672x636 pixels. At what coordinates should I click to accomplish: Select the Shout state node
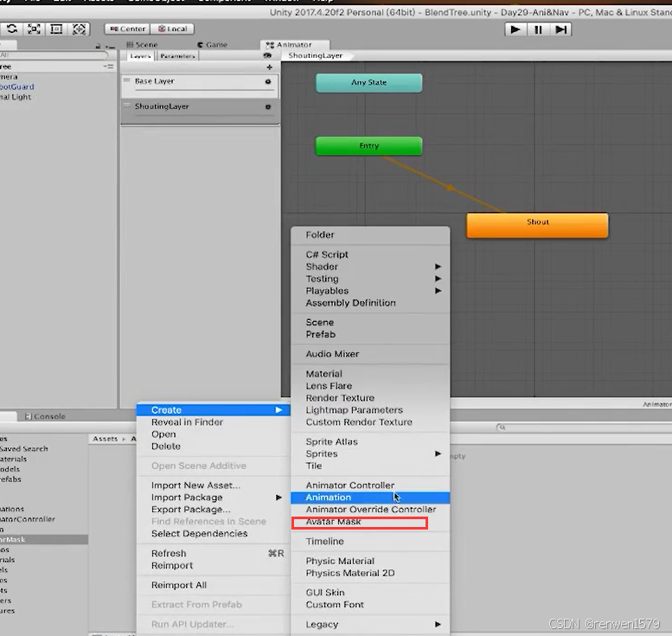click(537, 225)
